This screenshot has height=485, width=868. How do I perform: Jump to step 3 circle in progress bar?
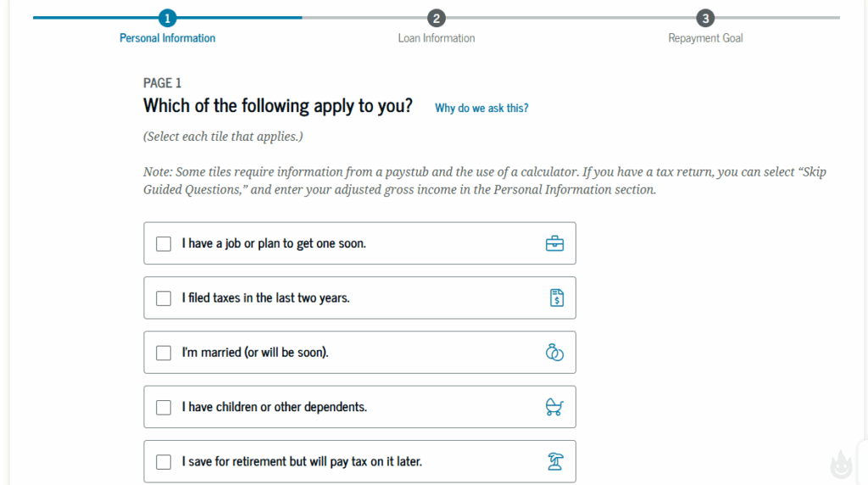705,19
